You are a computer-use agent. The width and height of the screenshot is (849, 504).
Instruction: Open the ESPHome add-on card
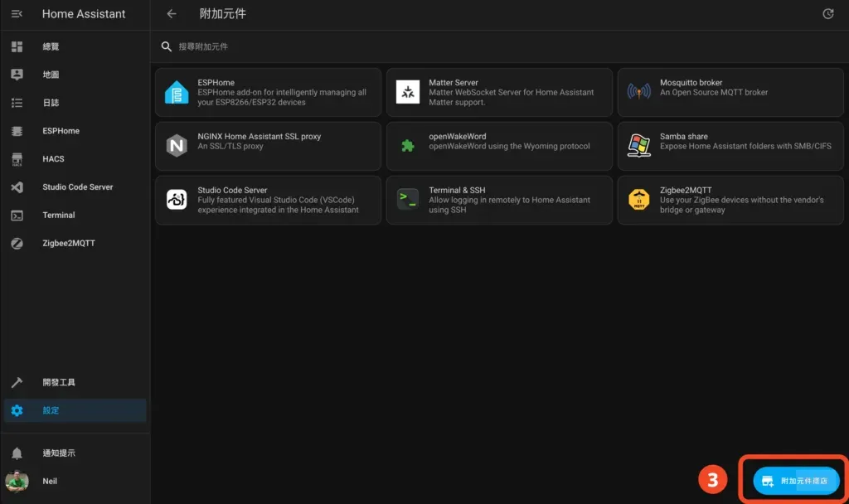268,92
